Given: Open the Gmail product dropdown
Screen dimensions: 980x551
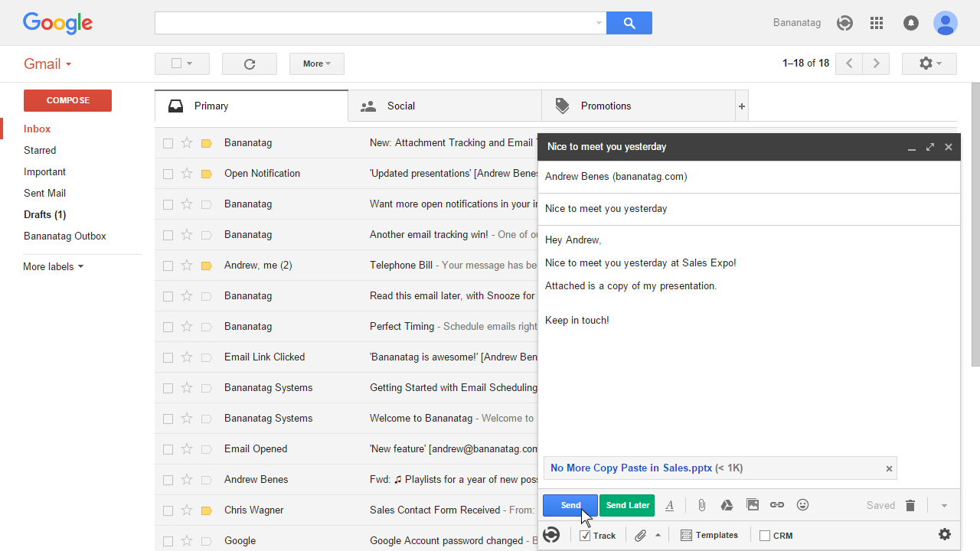Looking at the screenshot, I should point(47,64).
